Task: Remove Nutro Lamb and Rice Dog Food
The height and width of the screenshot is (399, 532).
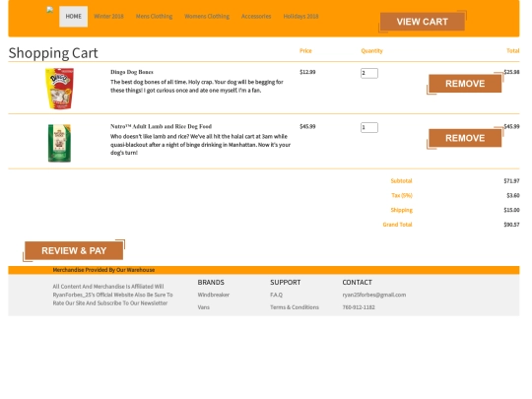Action: coord(465,138)
